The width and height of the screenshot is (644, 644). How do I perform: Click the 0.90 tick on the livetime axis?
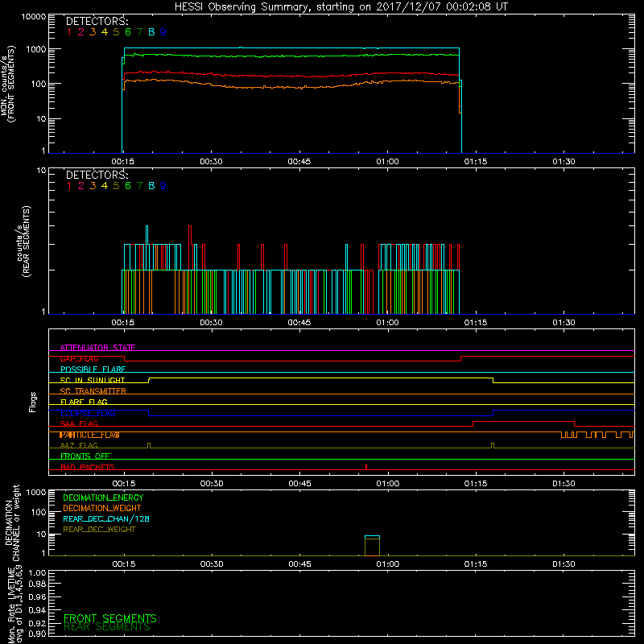click(37, 634)
